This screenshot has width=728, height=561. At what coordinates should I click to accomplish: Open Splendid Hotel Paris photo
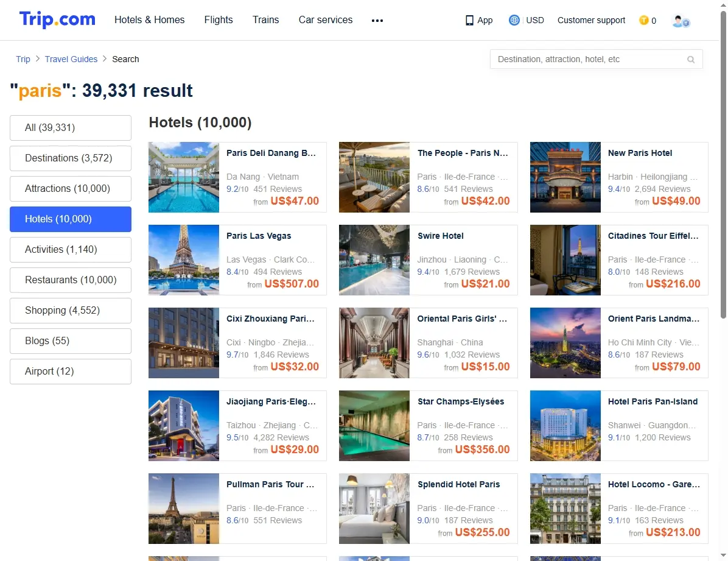point(374,509)
